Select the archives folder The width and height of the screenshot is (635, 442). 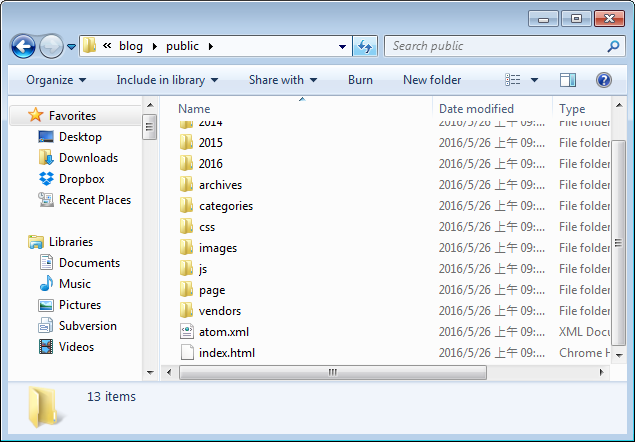click(220, 185)
